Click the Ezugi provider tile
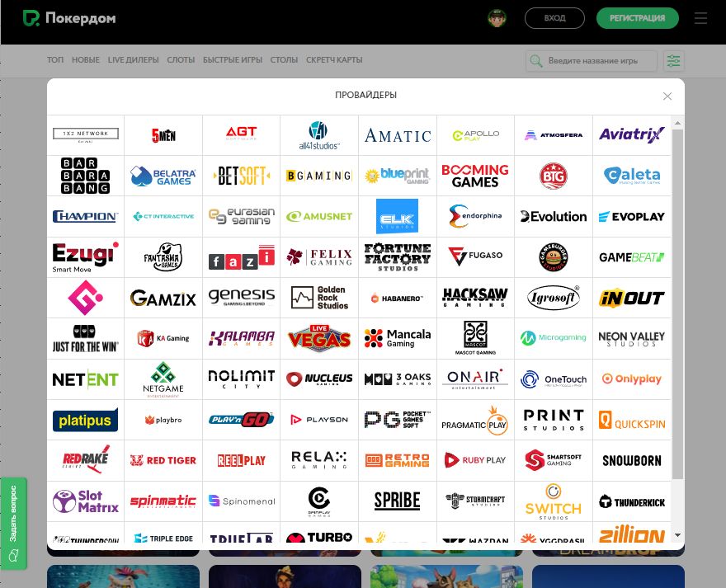The width and height of the screenshot is (726, 588). tap(86, 256)
